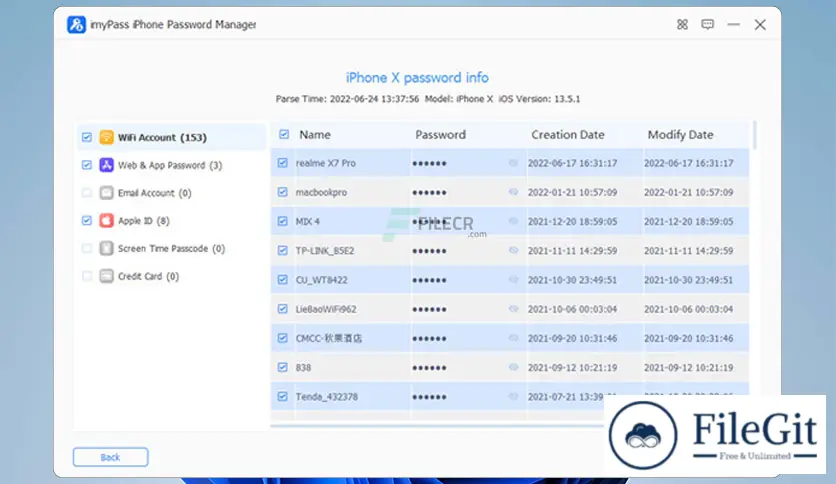836x484 pixels.
Task: Select the realme X7 Pro network name
Action: tap(325, 163)
